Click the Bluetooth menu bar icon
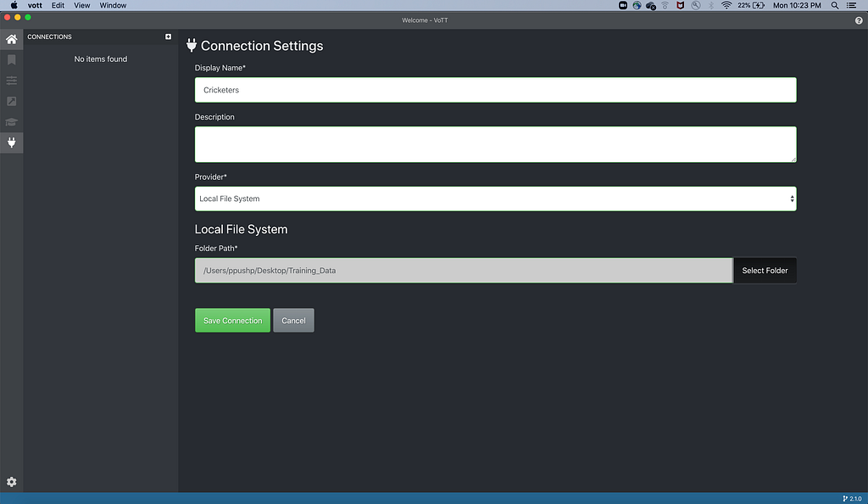The width and height of the screenshot is (868, 504). click(x=711, y=6)
